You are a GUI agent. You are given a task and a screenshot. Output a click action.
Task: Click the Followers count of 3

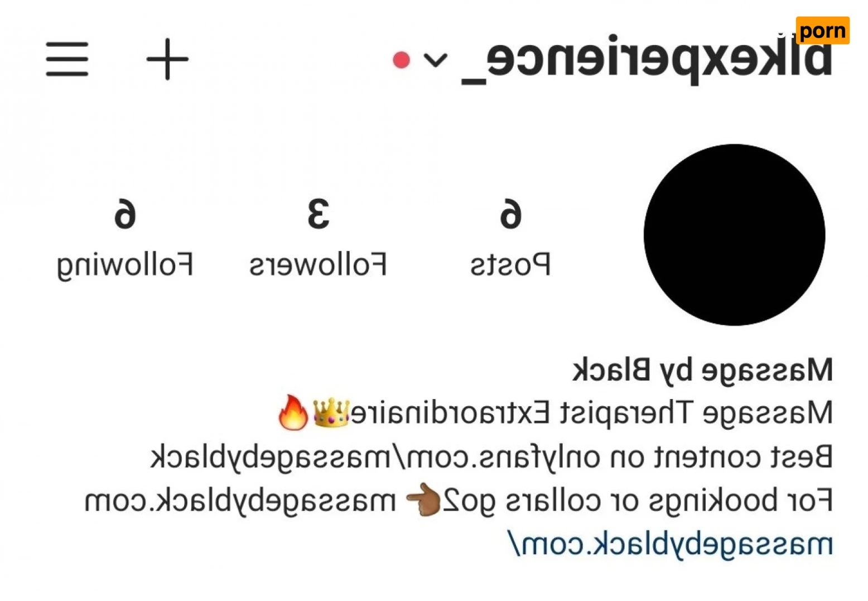318,214
